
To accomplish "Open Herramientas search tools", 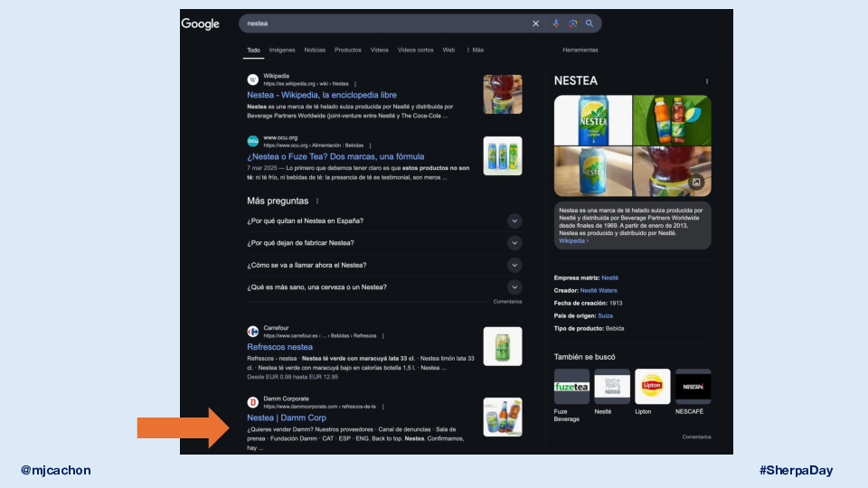I will tap(580, 50).
